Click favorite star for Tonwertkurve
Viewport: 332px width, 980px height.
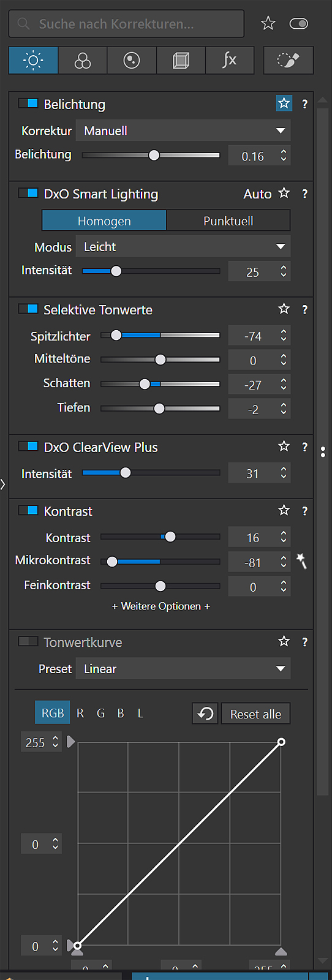[284, 641]
